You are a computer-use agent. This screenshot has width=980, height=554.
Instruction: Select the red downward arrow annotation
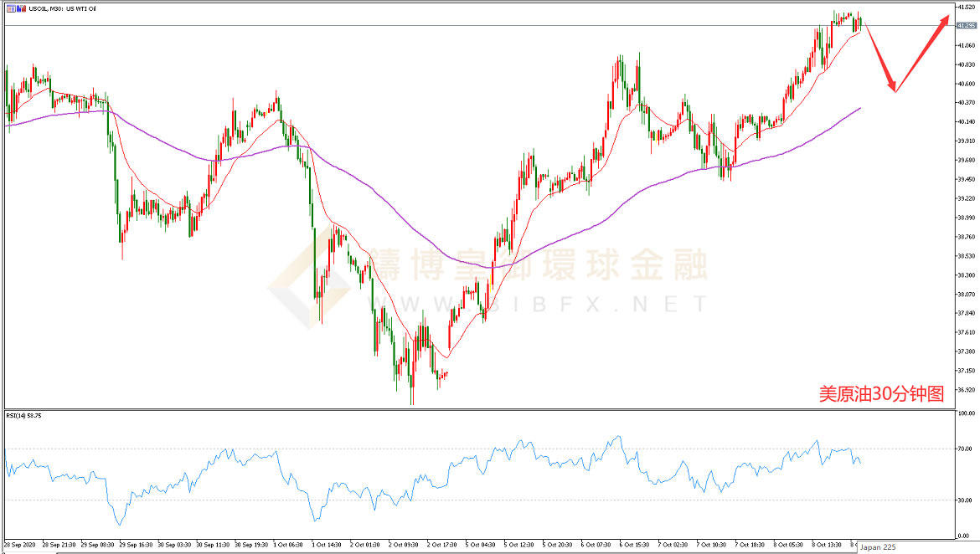(880, 59)
